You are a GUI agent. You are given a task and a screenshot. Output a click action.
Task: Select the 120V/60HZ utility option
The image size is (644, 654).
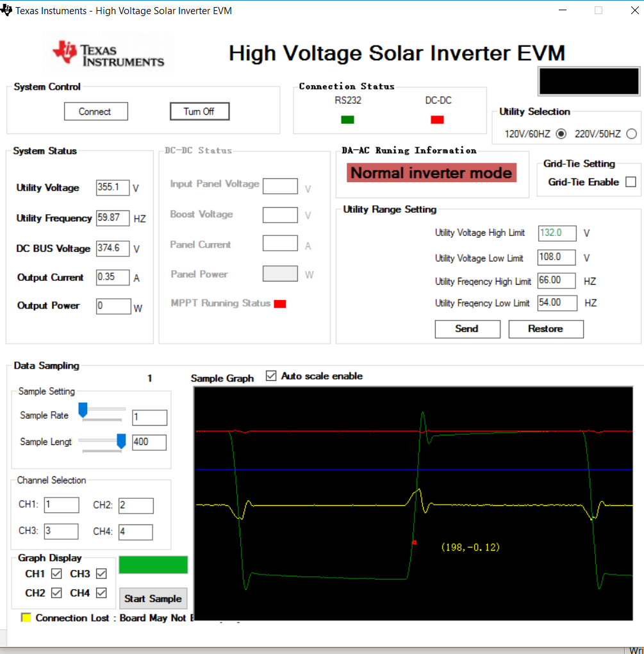pos(561,134)
